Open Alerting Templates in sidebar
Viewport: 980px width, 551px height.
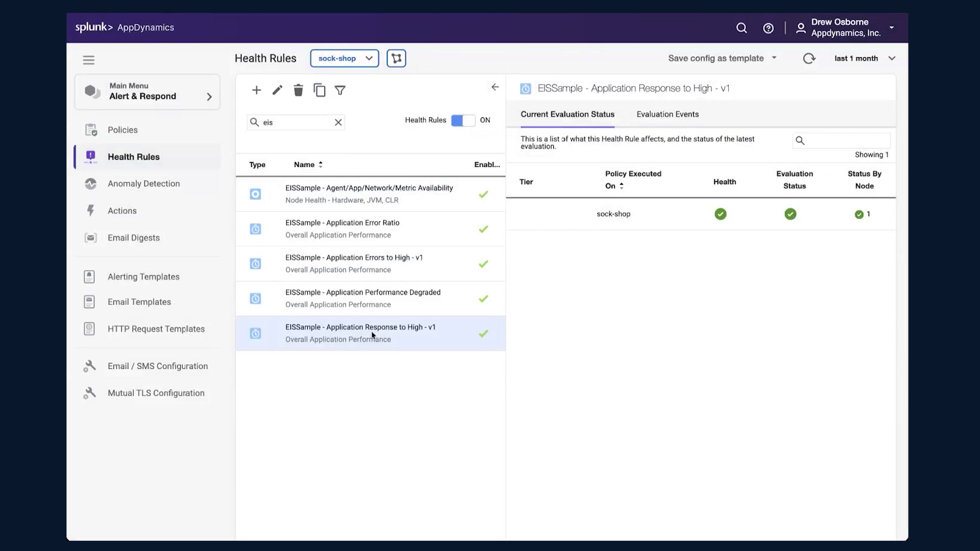[x=143, y=277]
